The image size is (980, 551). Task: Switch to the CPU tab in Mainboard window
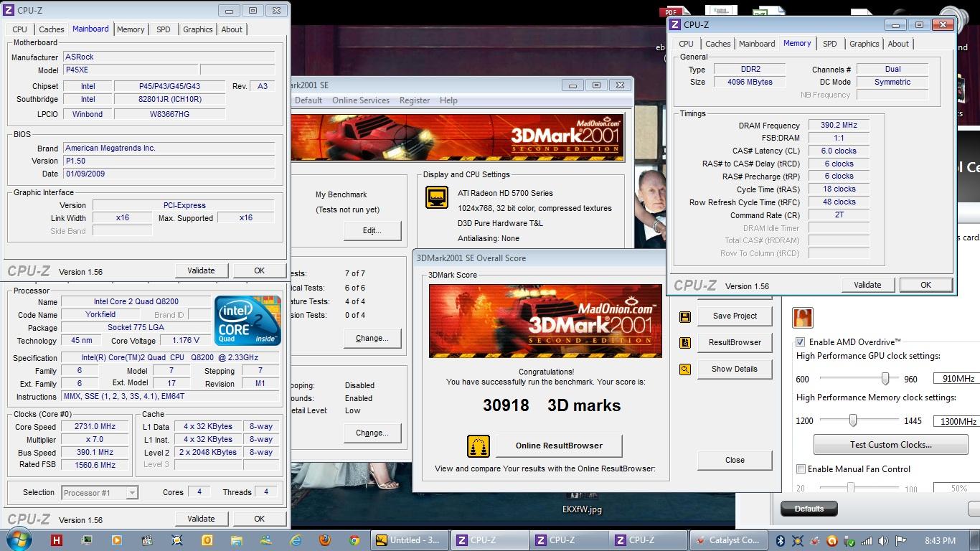click(20, 29)
